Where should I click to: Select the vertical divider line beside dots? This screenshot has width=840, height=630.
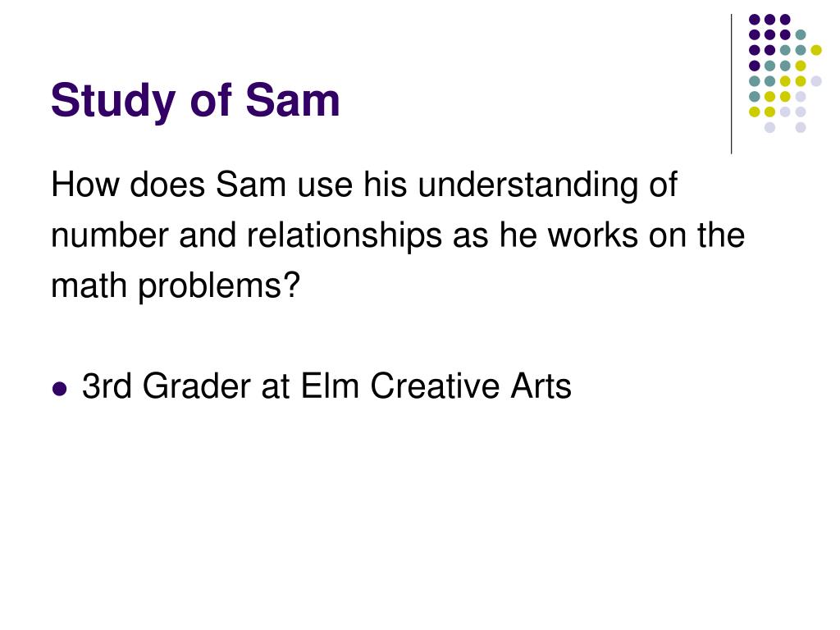(731, 84)
